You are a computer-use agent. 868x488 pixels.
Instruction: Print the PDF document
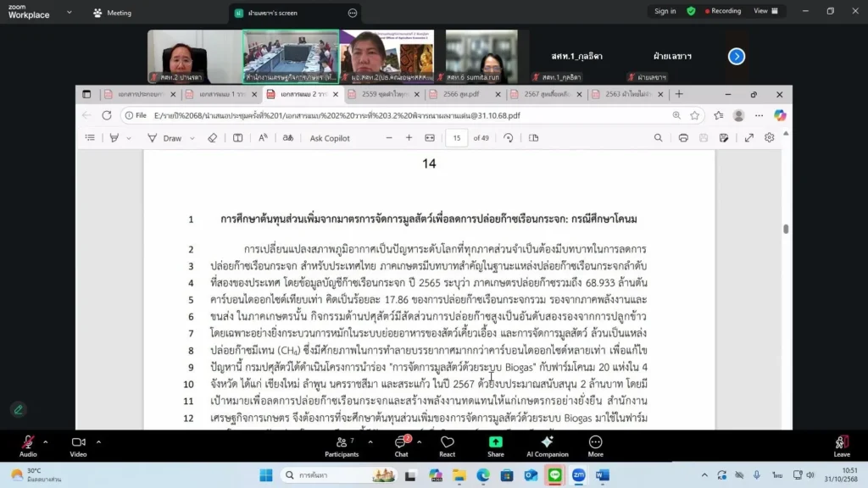coord(683,138)
